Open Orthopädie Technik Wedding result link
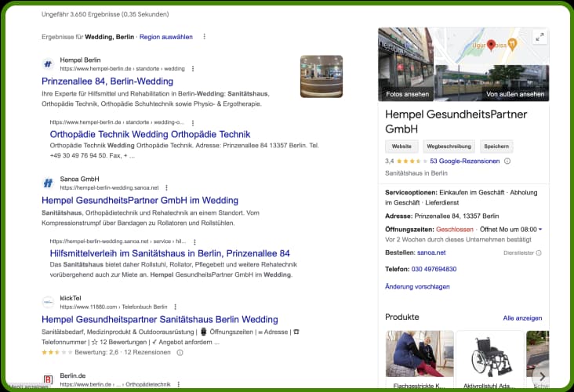 [150, 134]
